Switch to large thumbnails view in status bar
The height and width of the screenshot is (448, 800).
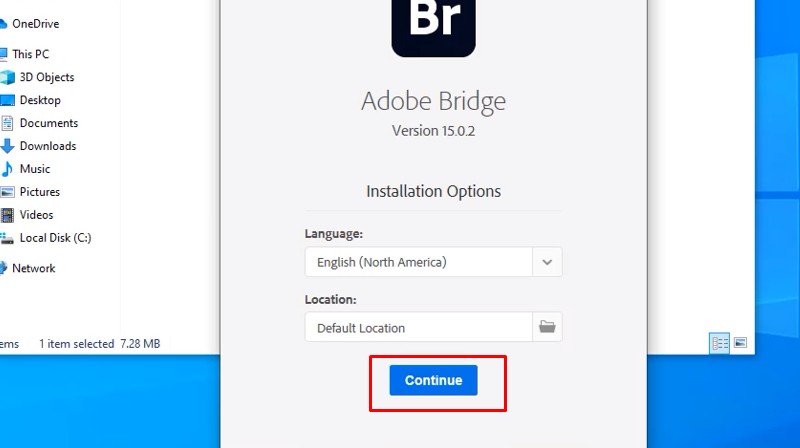(x=740, y=343)
